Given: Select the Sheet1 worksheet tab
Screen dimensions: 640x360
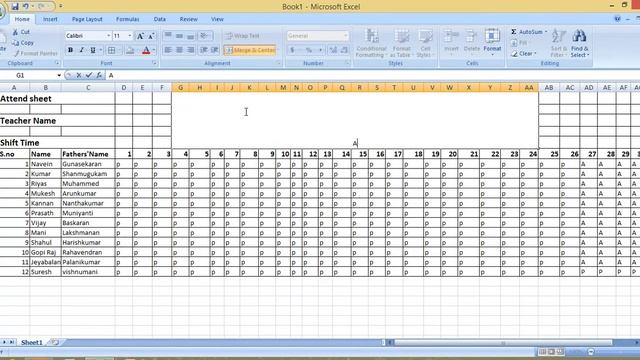Looking at the screenshot, I should [32, 342].
